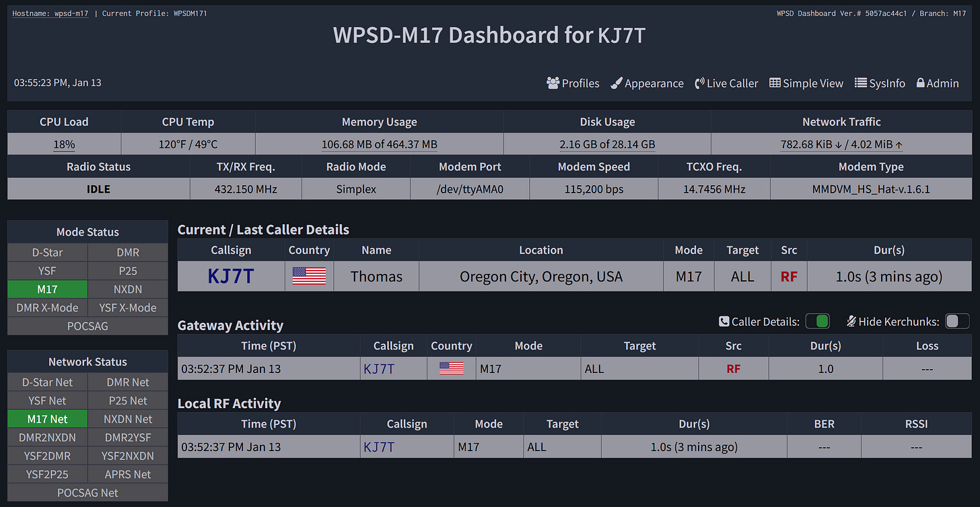Click the CPU Load percentage indicator
Image resolution: width=980 pixels, height=507 pixels.
(64, 143)
